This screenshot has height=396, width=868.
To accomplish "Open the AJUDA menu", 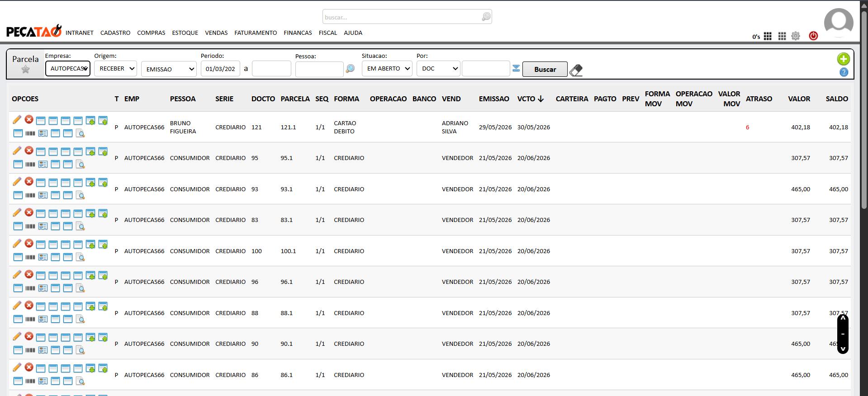I will point(353,33).
